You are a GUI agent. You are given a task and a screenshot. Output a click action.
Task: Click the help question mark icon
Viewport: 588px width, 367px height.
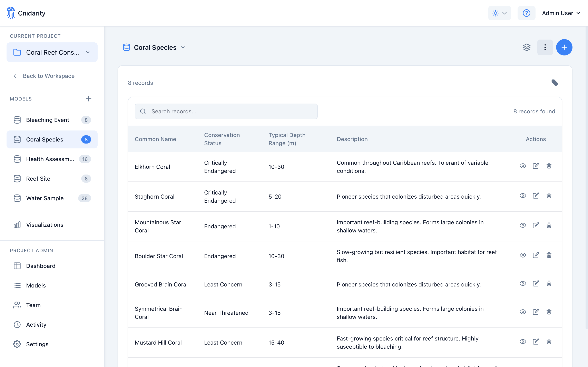point(526,13)
